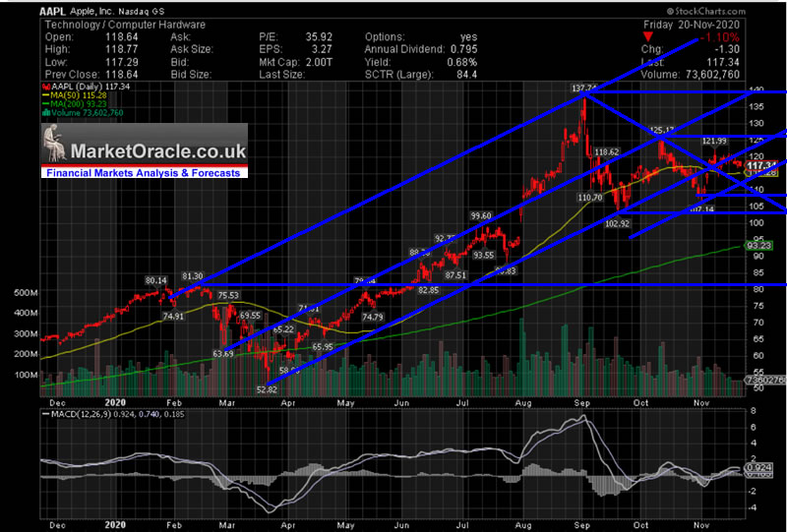Click the -1.10% percent change

[720, 37]
